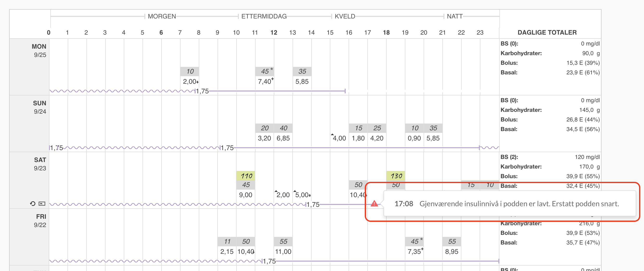The width and height of the screenshot is (644, 271).
Task: Click Friday's 11 carb entry
Action: click(x=227, y=241)
